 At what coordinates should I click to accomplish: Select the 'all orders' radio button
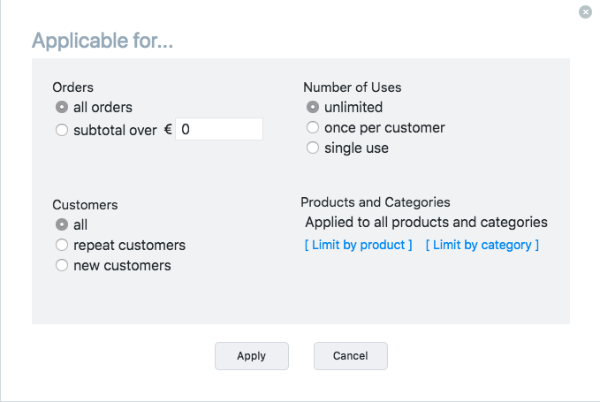tap(62, 108)
